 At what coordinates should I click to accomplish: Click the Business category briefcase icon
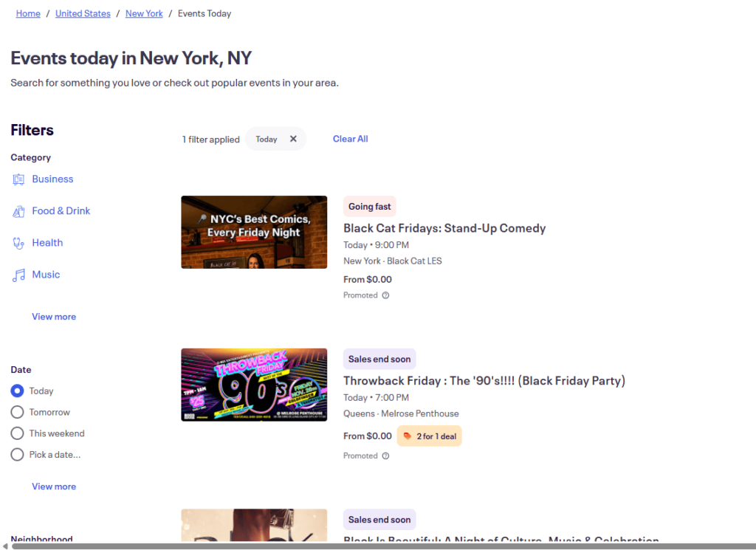click(x=18, y=179)
